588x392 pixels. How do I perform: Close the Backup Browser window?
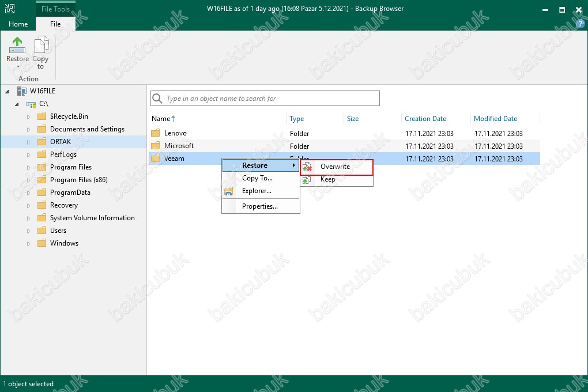click(x=579, y=10)
